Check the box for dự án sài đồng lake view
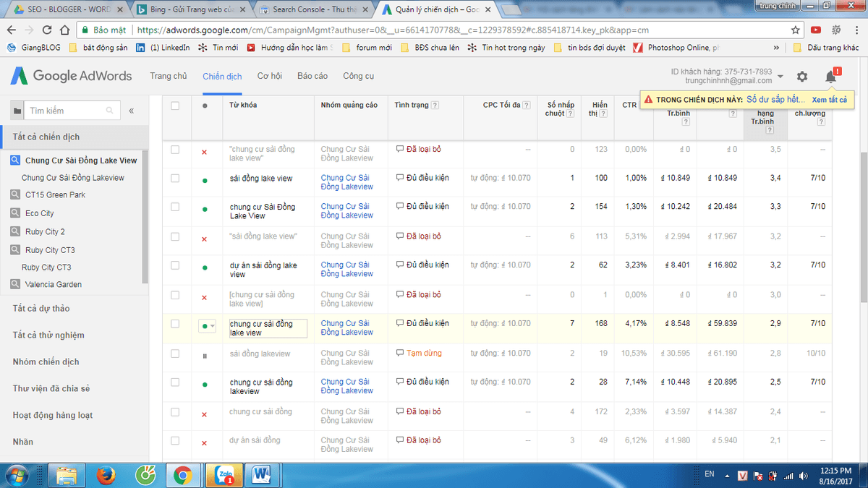 (x=175, y=265)
